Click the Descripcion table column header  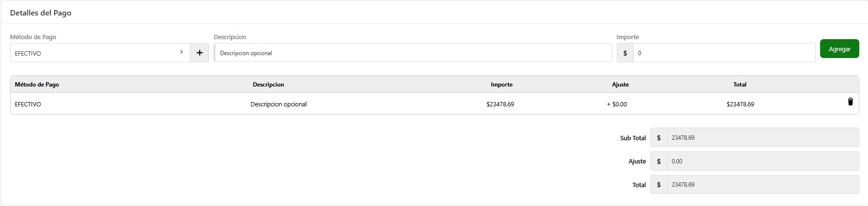pos(268,85)
